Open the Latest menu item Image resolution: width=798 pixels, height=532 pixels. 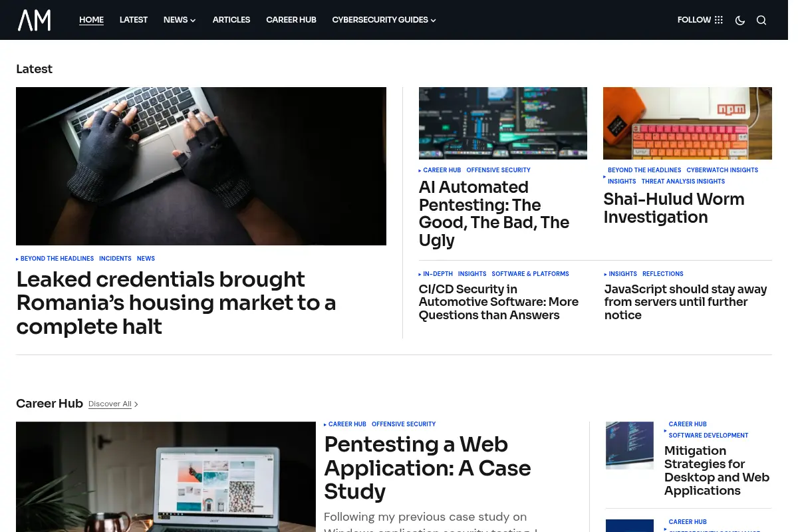[134, 20]
